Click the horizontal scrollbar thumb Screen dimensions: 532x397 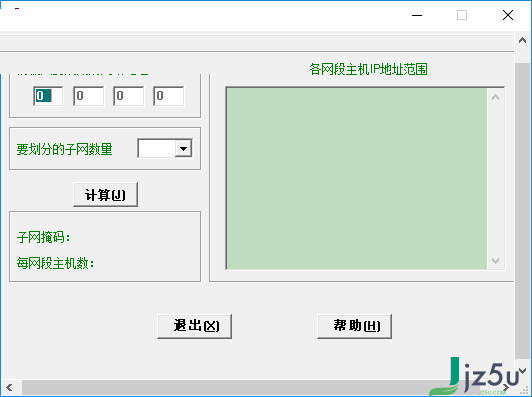tap(251, 387)
